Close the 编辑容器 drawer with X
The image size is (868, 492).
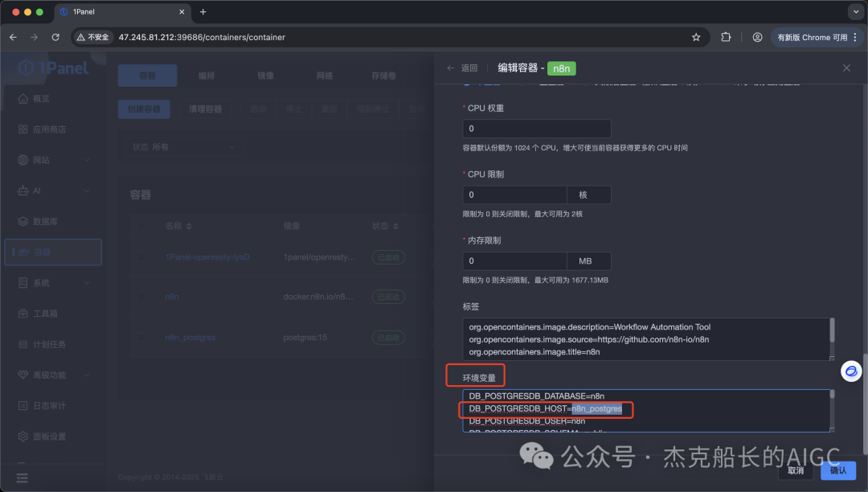click(x=846, y=68)
